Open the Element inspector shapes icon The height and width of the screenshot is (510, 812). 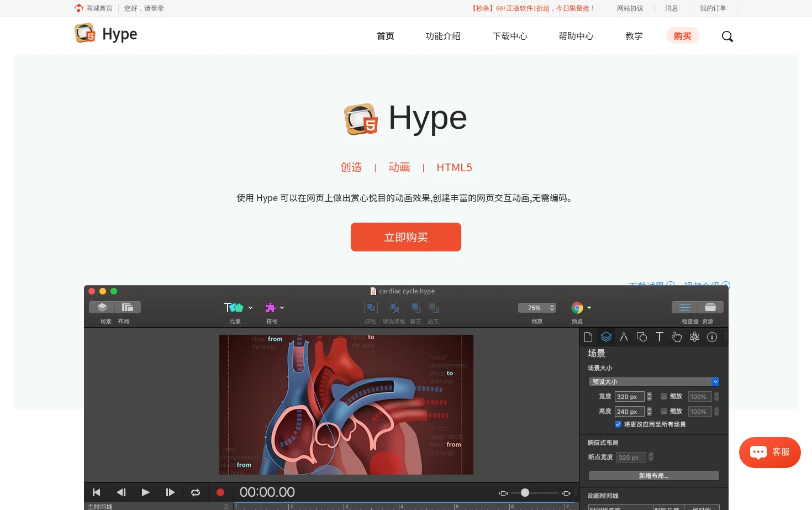click(x=641, y=337)
